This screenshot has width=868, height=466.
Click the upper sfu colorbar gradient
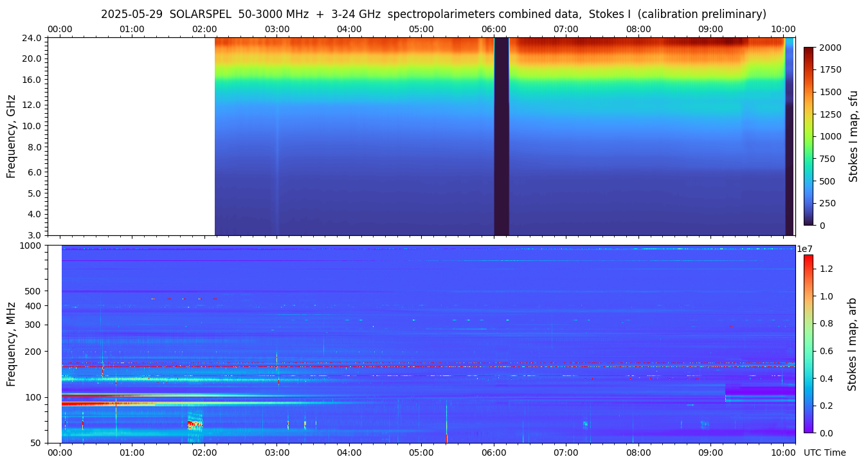809,136
